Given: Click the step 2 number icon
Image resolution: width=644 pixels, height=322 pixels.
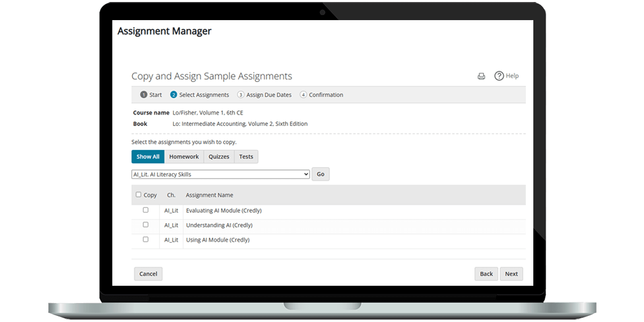Looking at the screenshot, I should [173, 95].
